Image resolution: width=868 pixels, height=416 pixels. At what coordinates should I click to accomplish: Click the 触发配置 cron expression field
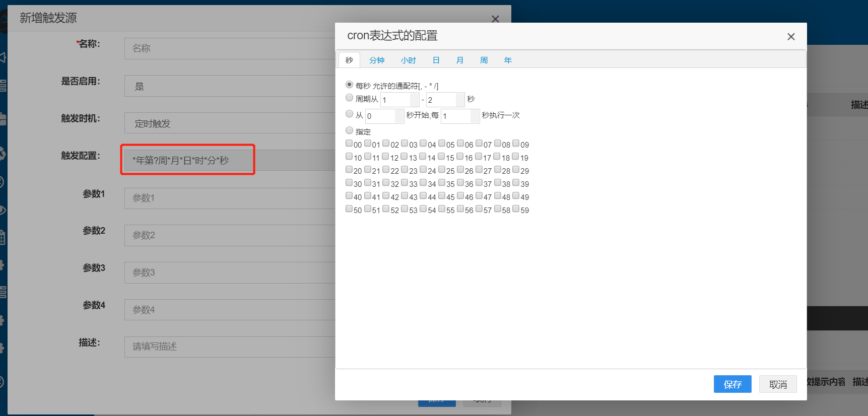(x=230, y=160)
